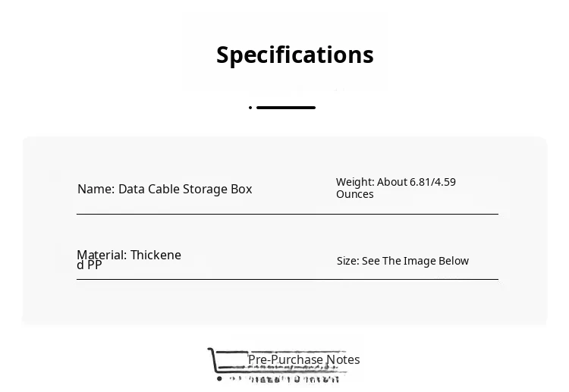
Task: Open the Pre-Purchase Notes section
Action: [303, 359]
